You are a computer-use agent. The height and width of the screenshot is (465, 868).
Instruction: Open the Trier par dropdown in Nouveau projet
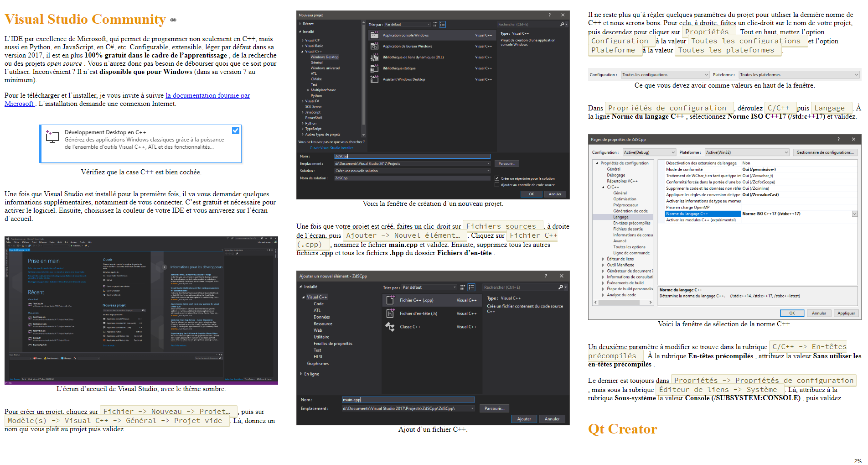point(407,24)
